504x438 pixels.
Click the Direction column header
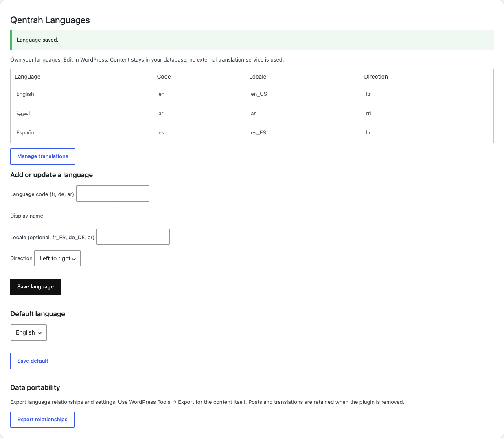tap(376, 77)
